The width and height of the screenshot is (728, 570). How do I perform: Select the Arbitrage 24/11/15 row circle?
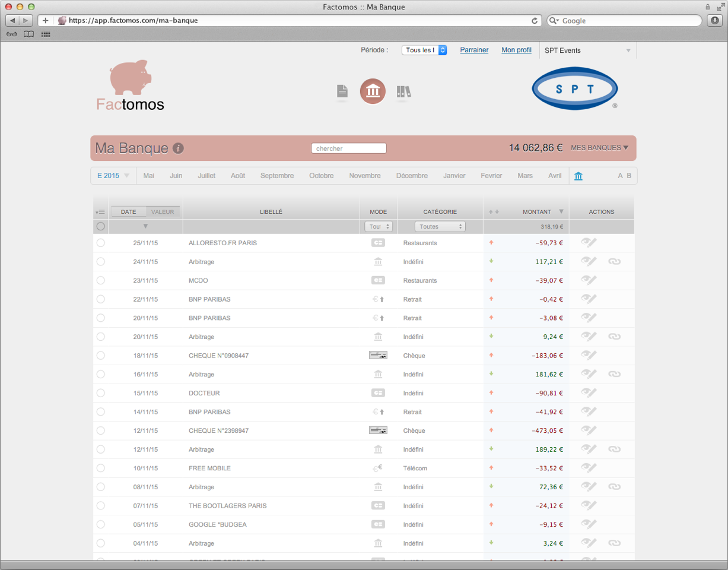[100, 261]
